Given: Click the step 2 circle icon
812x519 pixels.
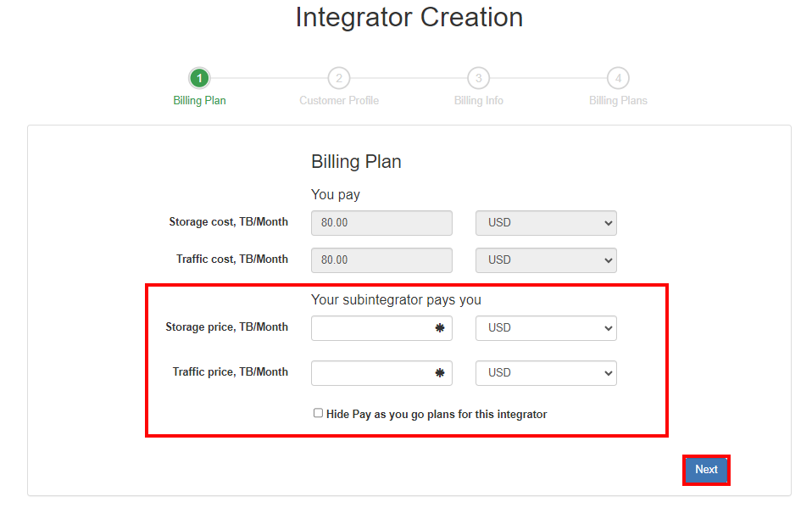Looking at the screenshot, I should click(339, 78).
